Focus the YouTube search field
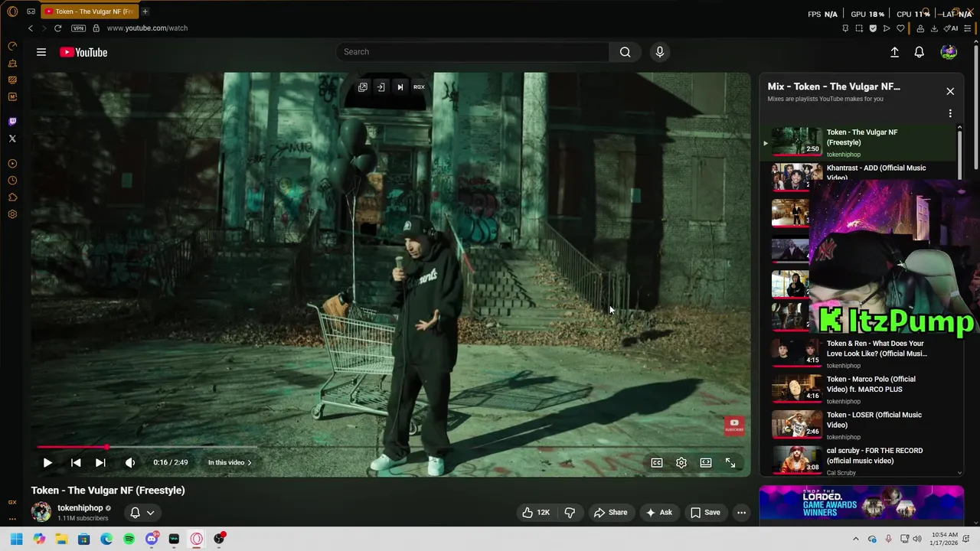 (472, 52)
